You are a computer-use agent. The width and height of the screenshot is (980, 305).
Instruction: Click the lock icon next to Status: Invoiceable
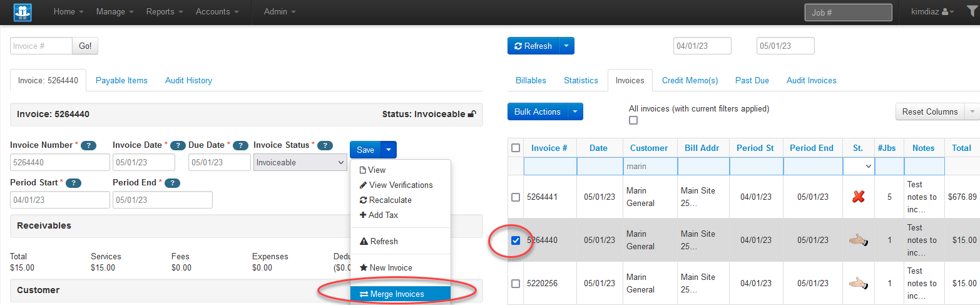[x=472, y=115]
